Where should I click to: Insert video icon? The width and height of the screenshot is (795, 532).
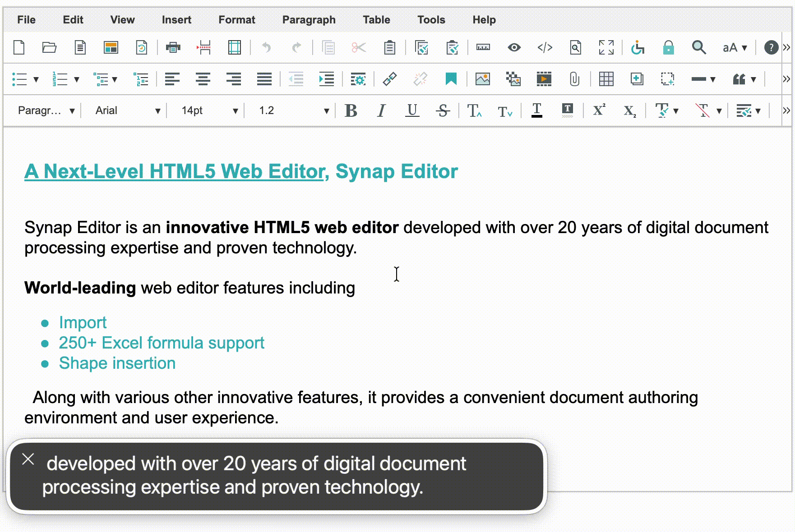click(544, 79)
